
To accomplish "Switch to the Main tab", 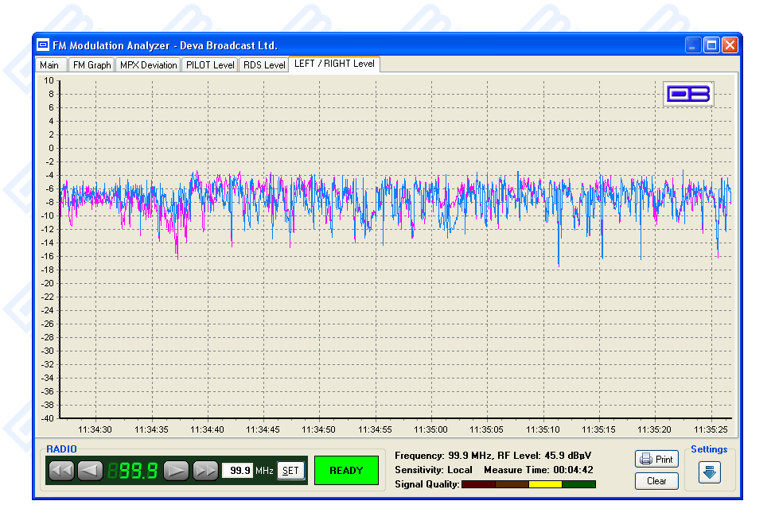I will click(x=49, y=65).
